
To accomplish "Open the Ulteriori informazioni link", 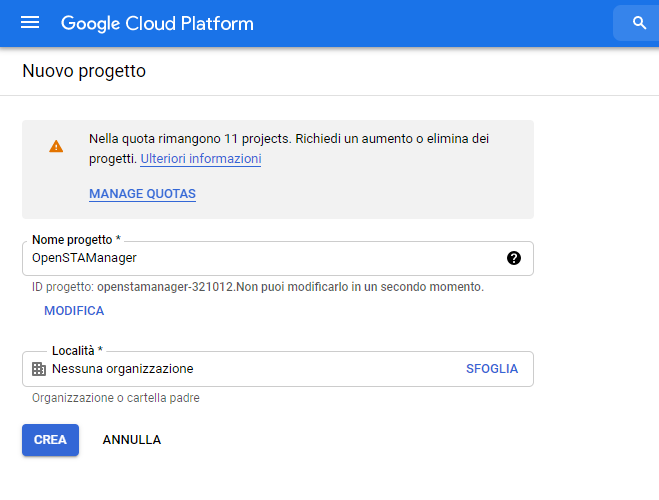I will click(200, 159).
